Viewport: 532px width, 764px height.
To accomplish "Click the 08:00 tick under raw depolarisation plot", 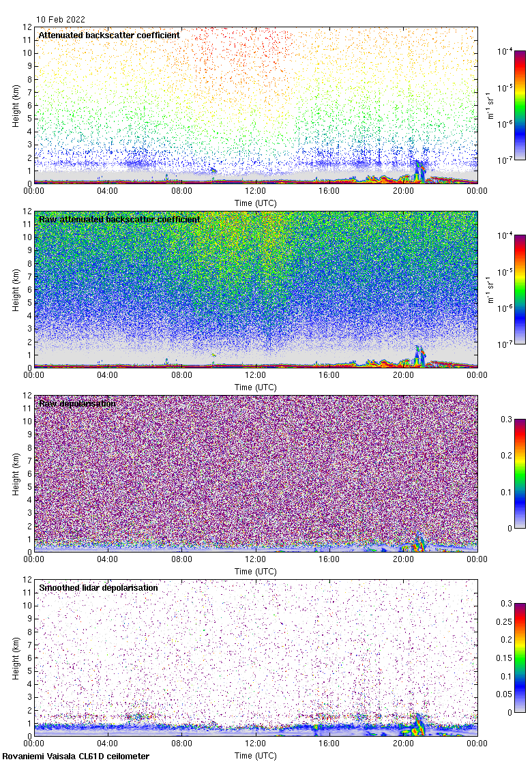I will click(x=181, y=559).
